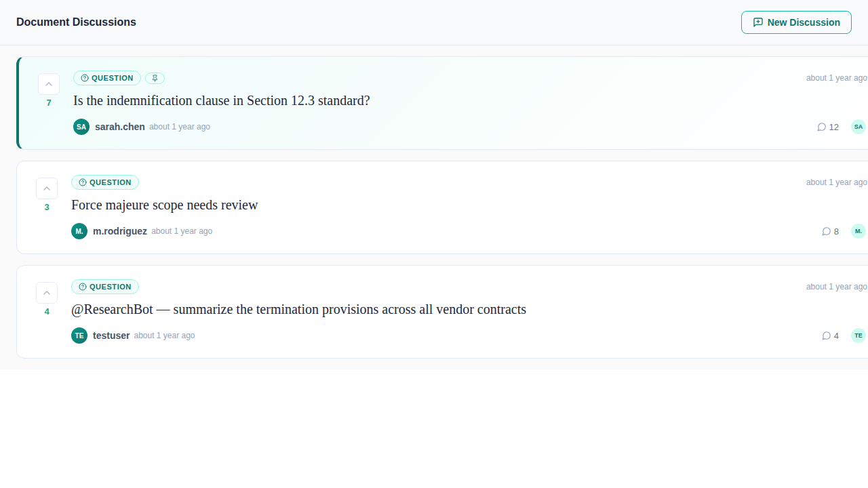Upvote the ResearchBot termination provisions discussion
Viewport: 868px width, 488px height.
(47, 293)
